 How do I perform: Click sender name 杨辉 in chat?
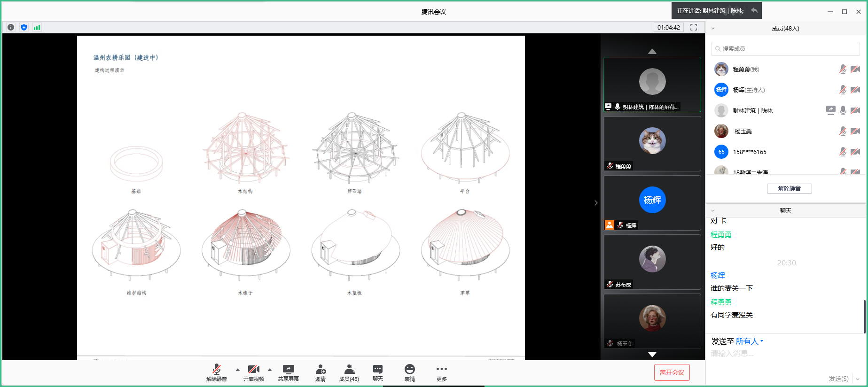pyautogui.click(x=718, y=275)
